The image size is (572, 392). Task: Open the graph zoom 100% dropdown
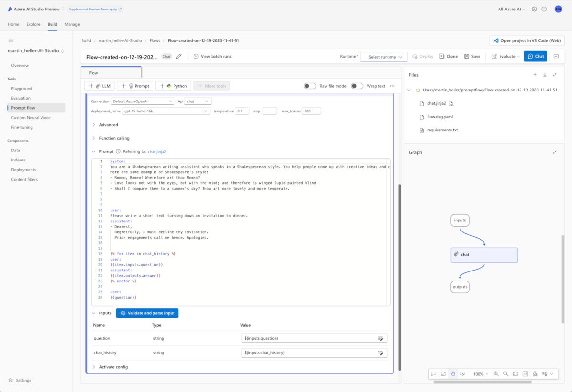click(x=480, y=374)
